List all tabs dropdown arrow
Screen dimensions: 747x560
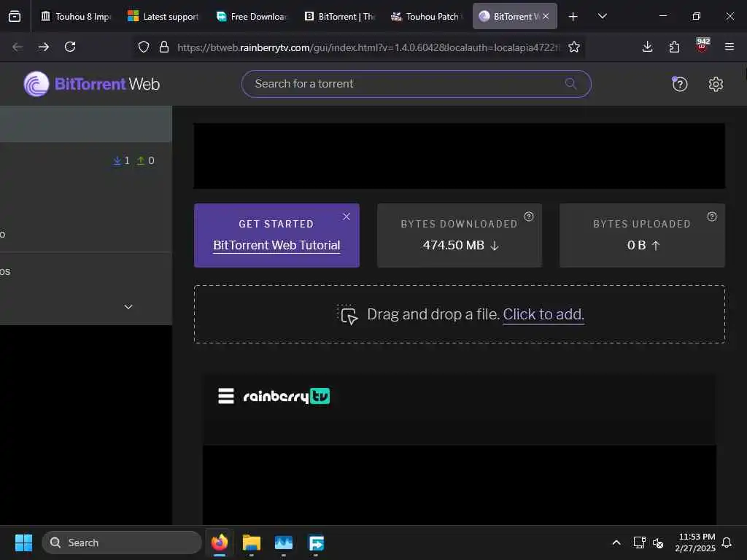click(x=602, y=16)
